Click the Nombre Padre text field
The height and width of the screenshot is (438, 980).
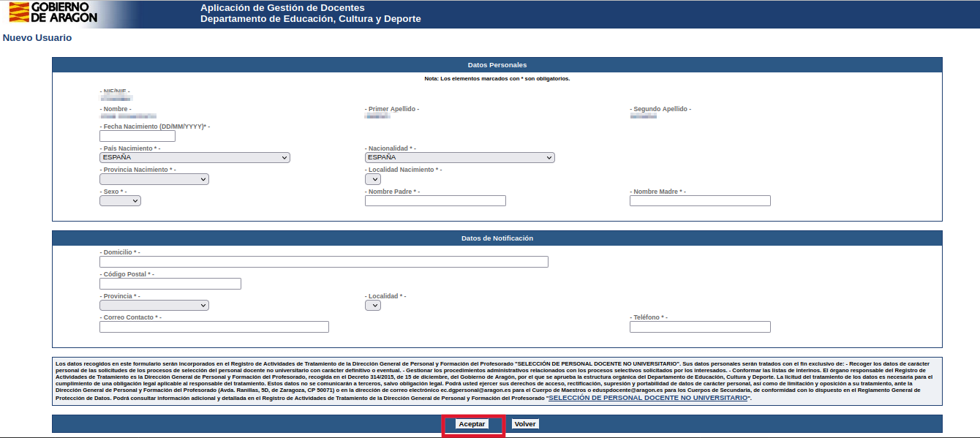(435, 201)
